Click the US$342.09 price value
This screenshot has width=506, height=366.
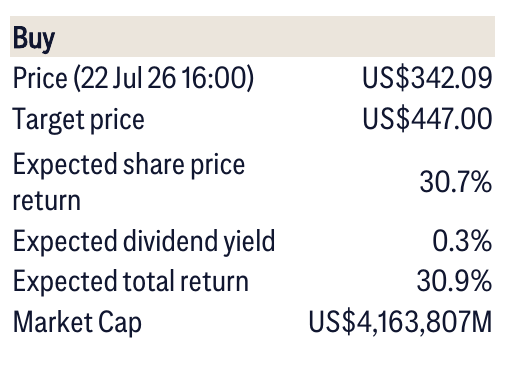[x=427, y=78]
